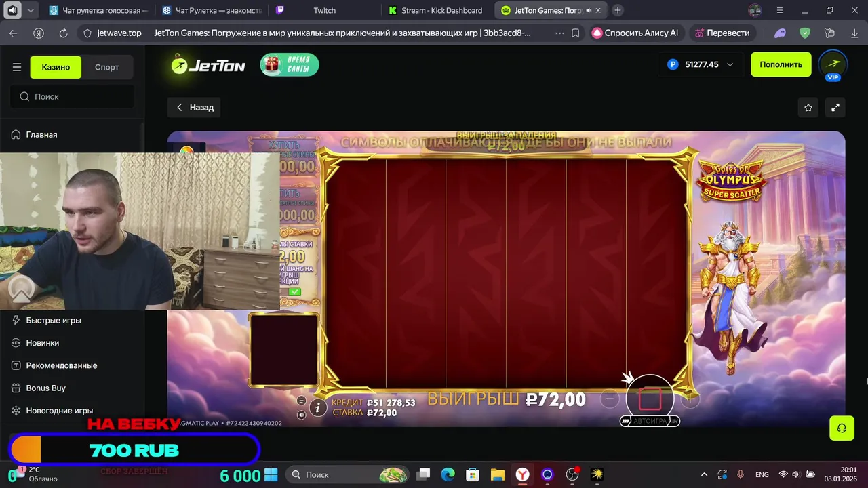Screen dimensions: 868x488
Task: Open the browser hamburger menu
Action: (780, 10)
